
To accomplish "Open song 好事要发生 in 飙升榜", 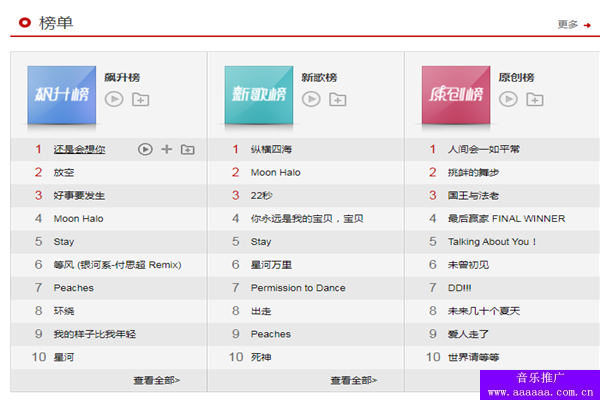I will (79, 196).
